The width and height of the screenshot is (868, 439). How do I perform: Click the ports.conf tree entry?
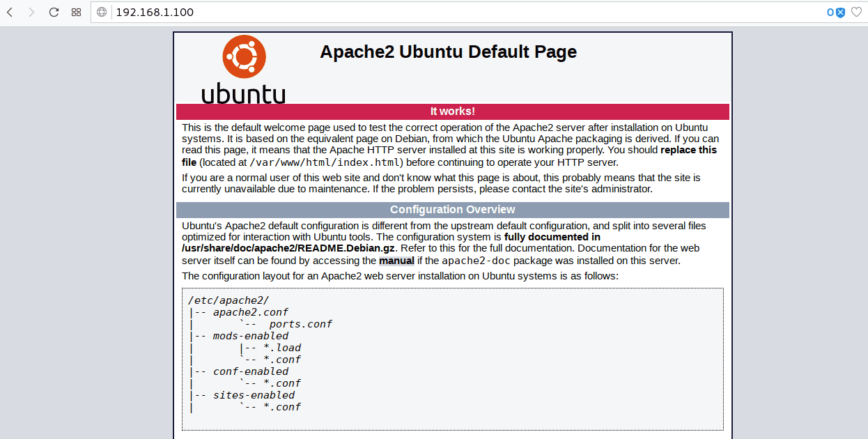(x=301, y=324)
